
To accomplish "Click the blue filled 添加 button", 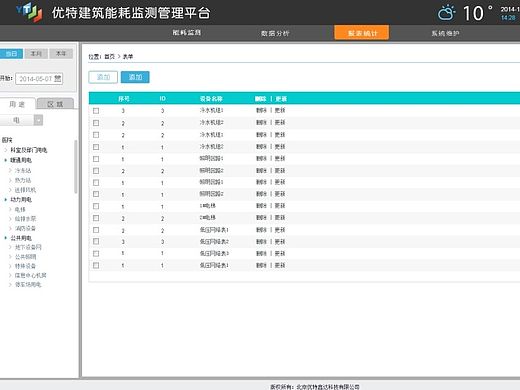I will pyautogui.click(x=135, y=77).
